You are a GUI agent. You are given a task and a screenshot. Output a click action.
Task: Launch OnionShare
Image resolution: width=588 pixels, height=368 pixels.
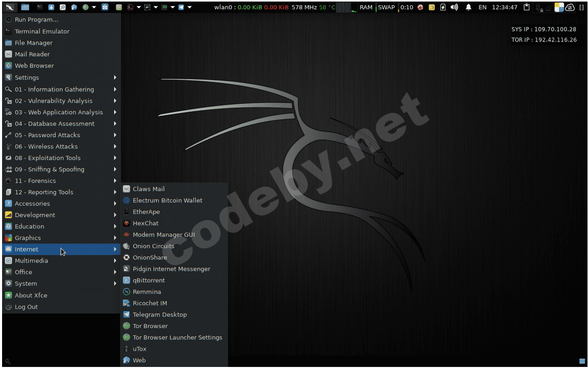pyautogui.click(x=174, y=257)
